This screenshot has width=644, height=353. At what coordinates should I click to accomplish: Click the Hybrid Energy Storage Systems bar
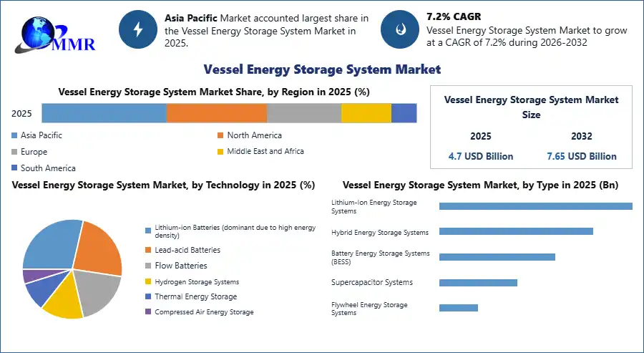click(x=516, y=231)
